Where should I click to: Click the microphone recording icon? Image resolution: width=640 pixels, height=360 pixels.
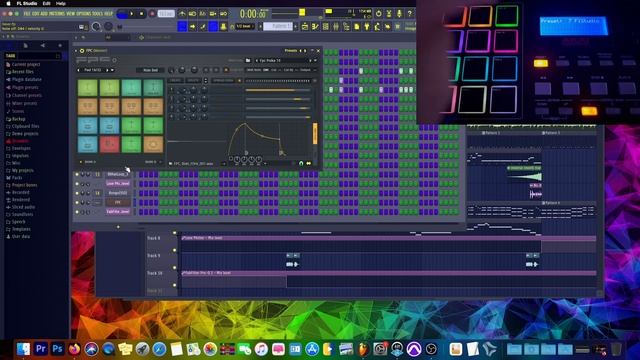click(399, 14)
